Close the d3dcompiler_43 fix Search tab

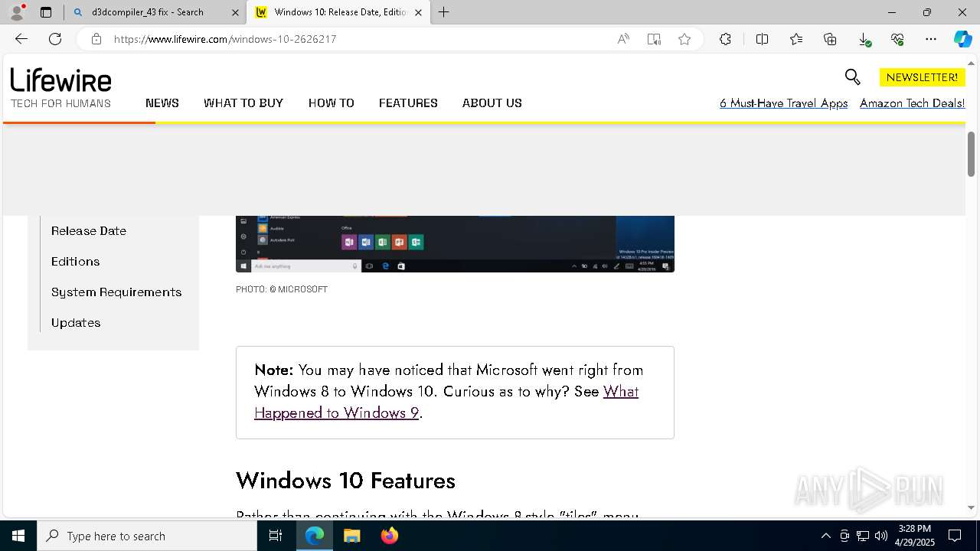click(235, 12)
